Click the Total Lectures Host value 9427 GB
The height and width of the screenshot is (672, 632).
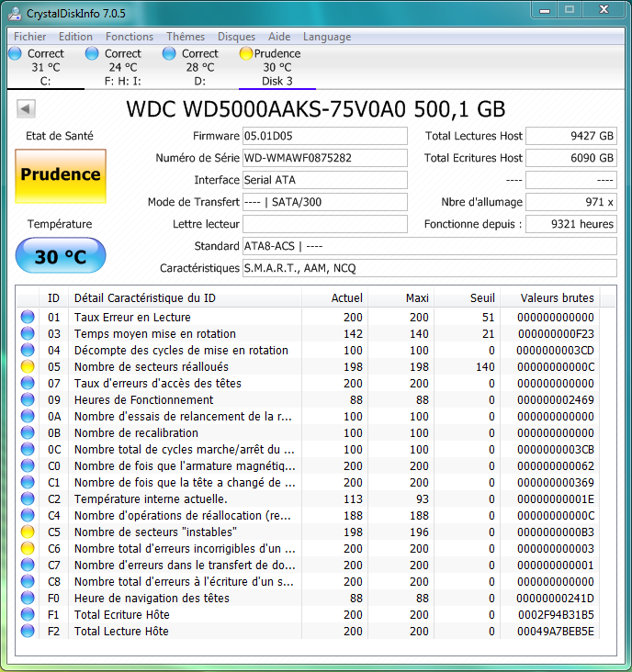click(x=571, y=136)
